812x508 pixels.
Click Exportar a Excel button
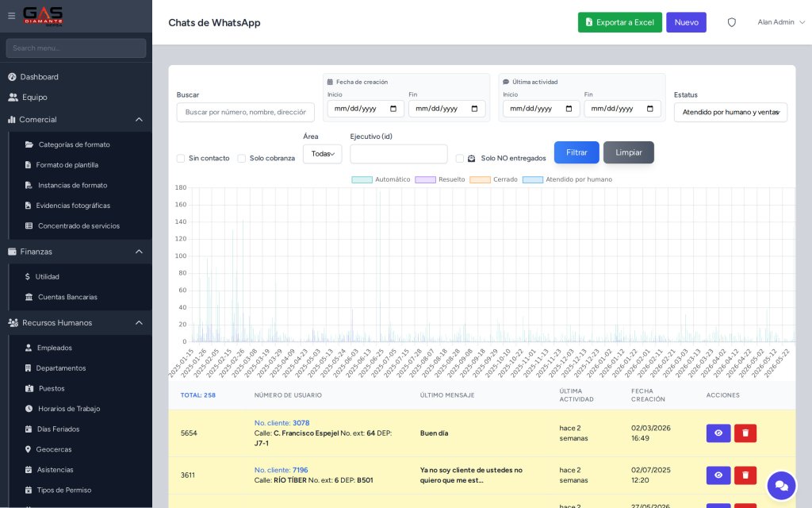pos(620,22)
